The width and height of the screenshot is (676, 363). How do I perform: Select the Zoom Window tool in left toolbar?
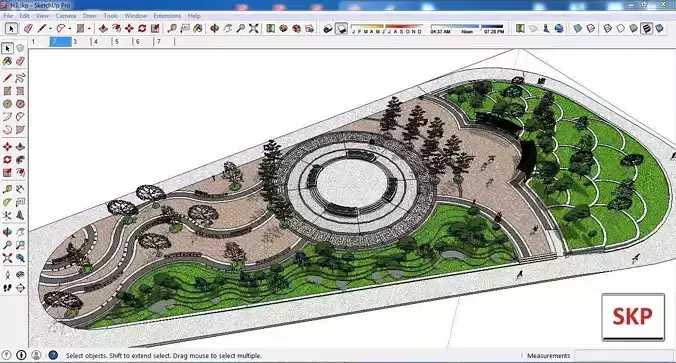tap(20, 245)
